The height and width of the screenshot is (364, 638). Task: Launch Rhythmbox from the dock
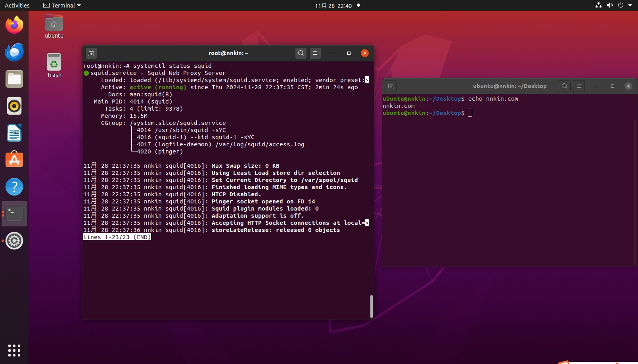pyautogui.click(x=14, y=106)
